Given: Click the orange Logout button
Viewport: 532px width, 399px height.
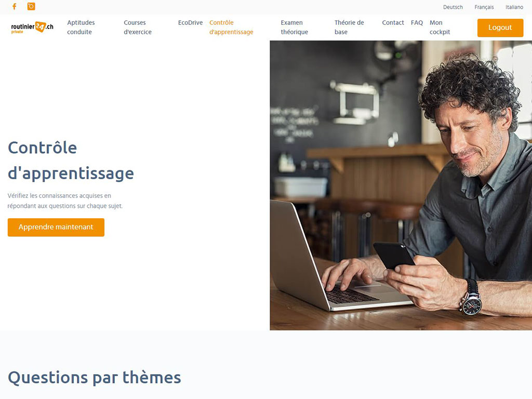Looking at the screenshot, I should point(500,28).
